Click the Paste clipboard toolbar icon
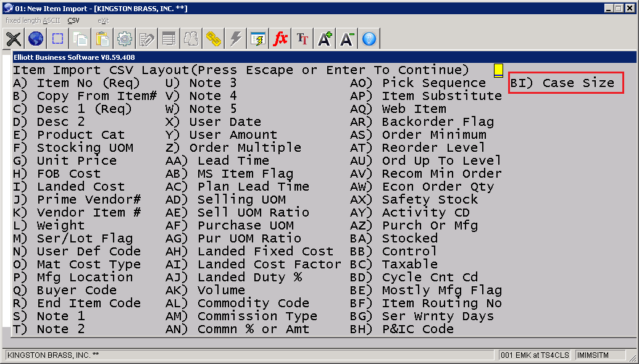639x364 pixels. (x=102, y=39)
